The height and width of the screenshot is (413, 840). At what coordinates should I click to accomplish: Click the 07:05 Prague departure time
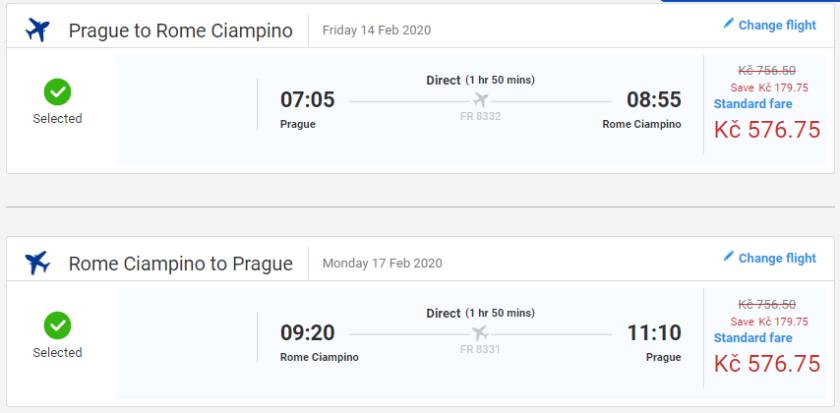coord(307,100)
